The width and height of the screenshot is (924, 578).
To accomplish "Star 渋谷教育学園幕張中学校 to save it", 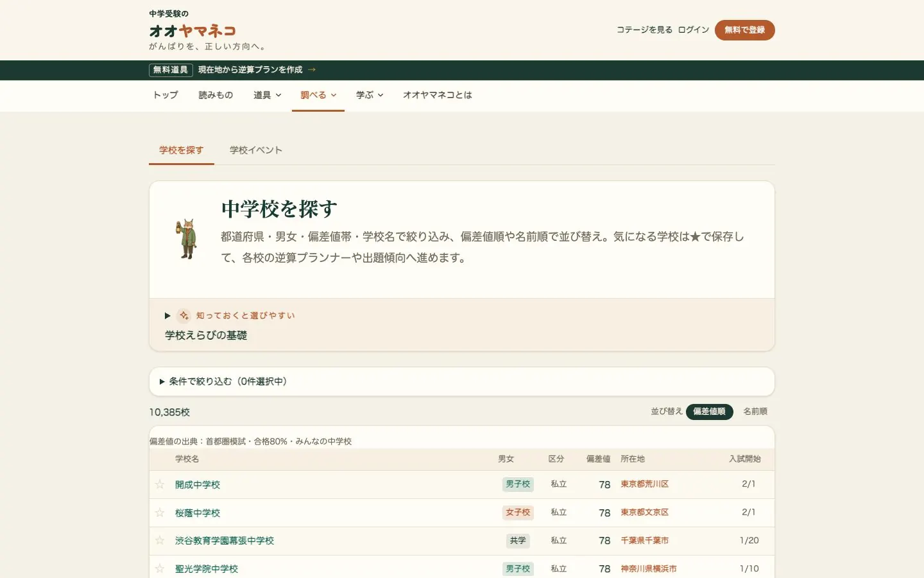I will (x=160, y=541).
